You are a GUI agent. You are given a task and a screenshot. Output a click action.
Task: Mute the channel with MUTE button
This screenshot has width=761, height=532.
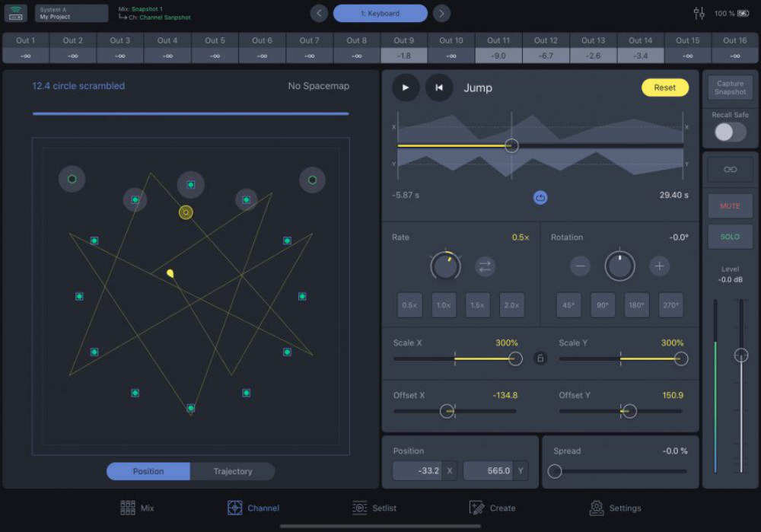coord(730,206)
